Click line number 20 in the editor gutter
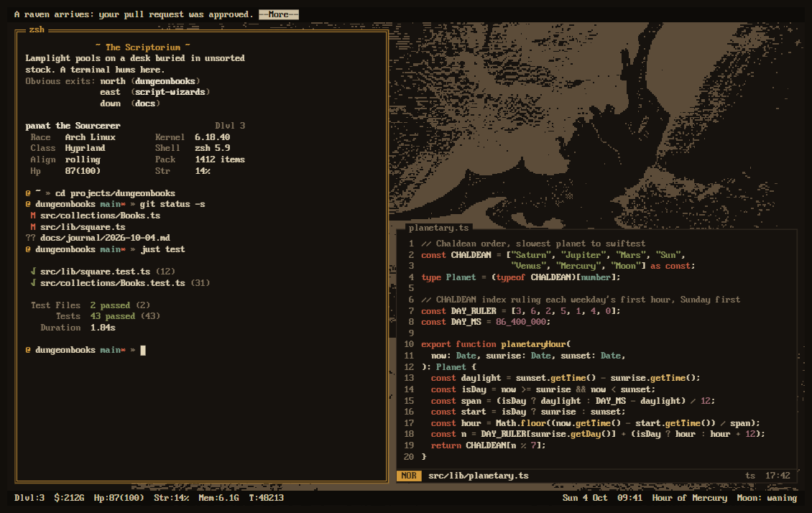The image size is (812, 513). coord(409,456)
